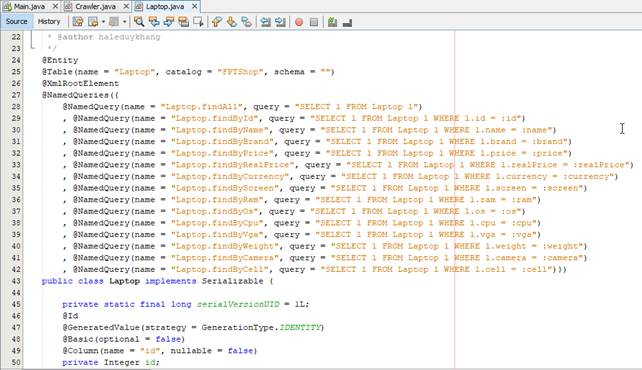Toggle Rectangular Selection mode
Viewport: 642px width, 370px height.
(x=199, y=22)
